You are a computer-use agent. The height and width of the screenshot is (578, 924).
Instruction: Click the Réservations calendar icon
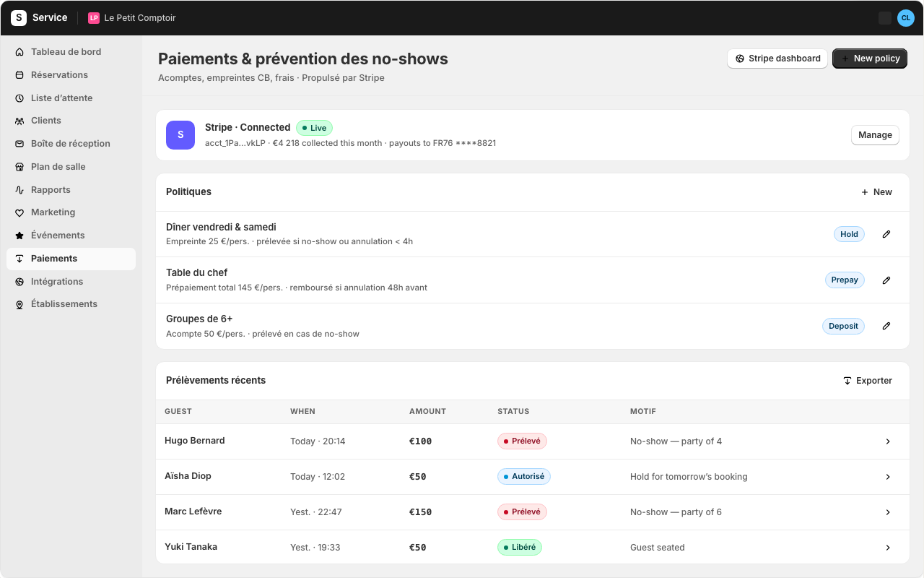(19, 75)
